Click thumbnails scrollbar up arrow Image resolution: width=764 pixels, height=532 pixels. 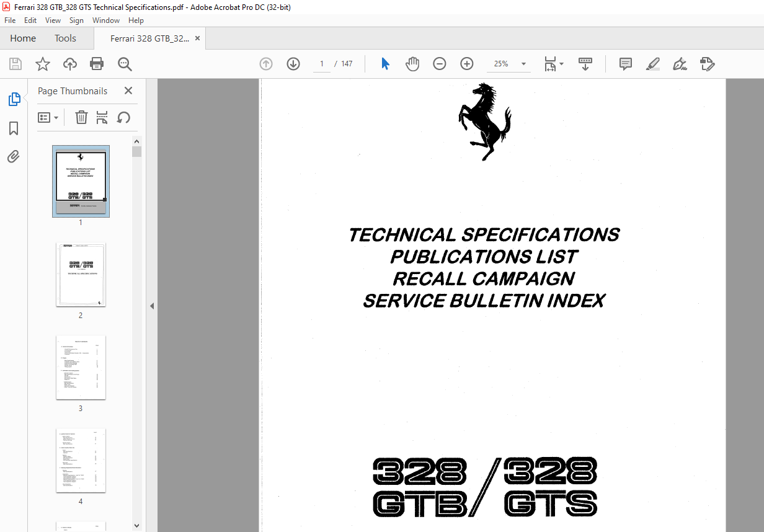click(x=136, y=141)
